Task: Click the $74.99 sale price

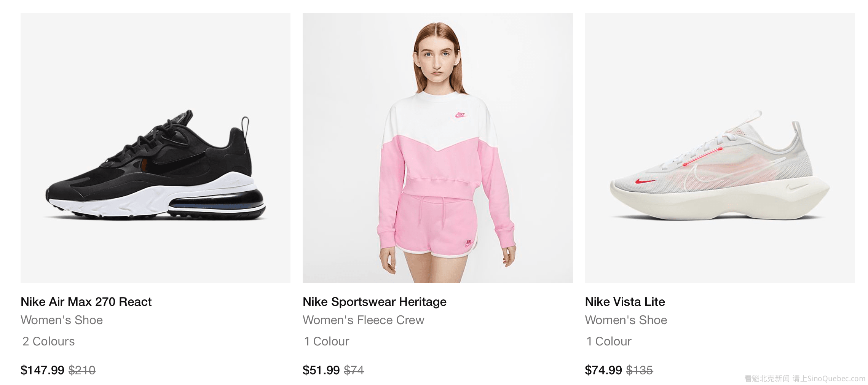Action: click(x=603, y=370)
